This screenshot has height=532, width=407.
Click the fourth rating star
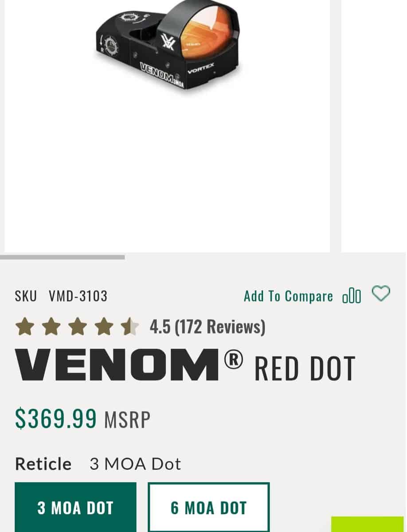click(104, 327)
